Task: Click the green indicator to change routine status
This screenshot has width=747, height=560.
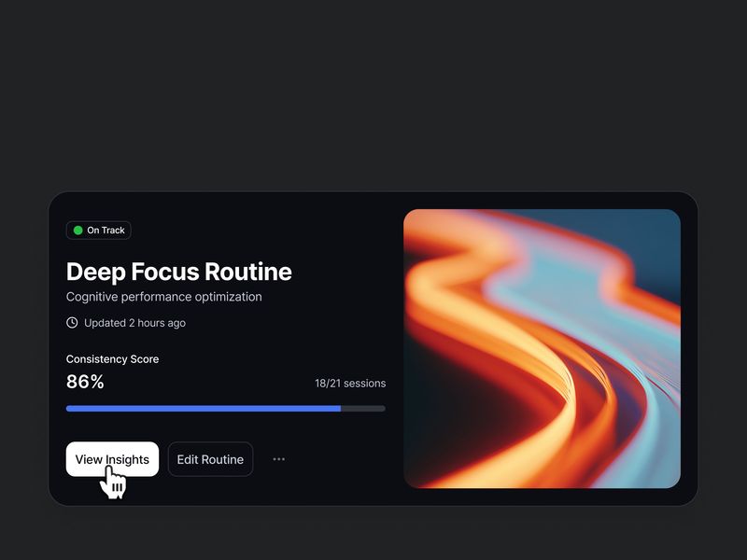Action: click(x=77, y=230)
